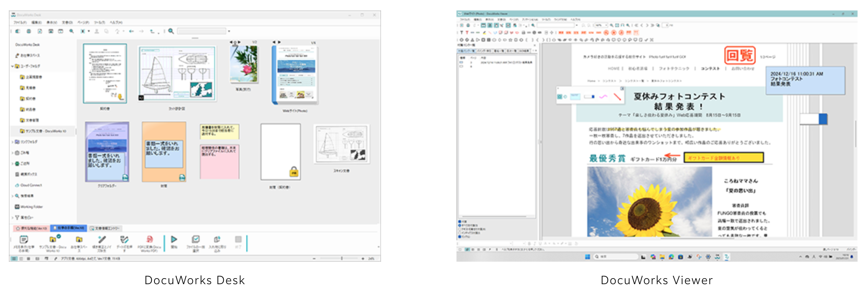Click the date stamp icon in Desk bottom toolbar
This screenshot has width=868, height=293.
tap(124, 239)
